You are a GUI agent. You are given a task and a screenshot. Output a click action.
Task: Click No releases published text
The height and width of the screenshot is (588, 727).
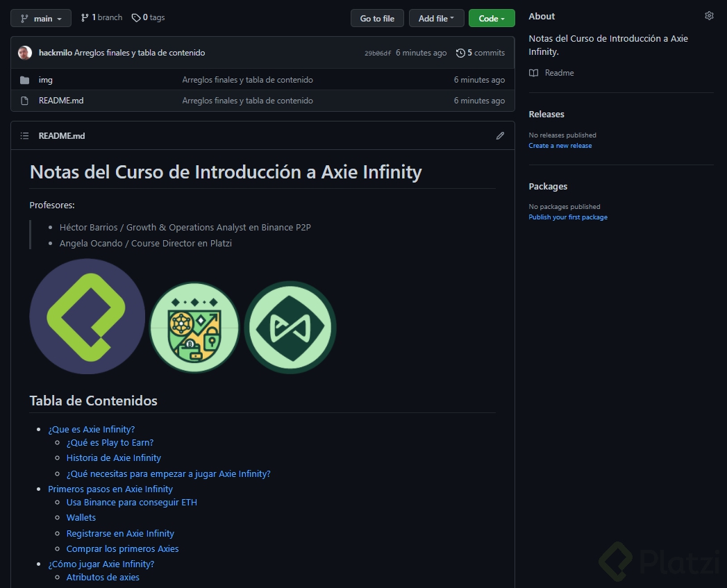click(x=562, y=135)
